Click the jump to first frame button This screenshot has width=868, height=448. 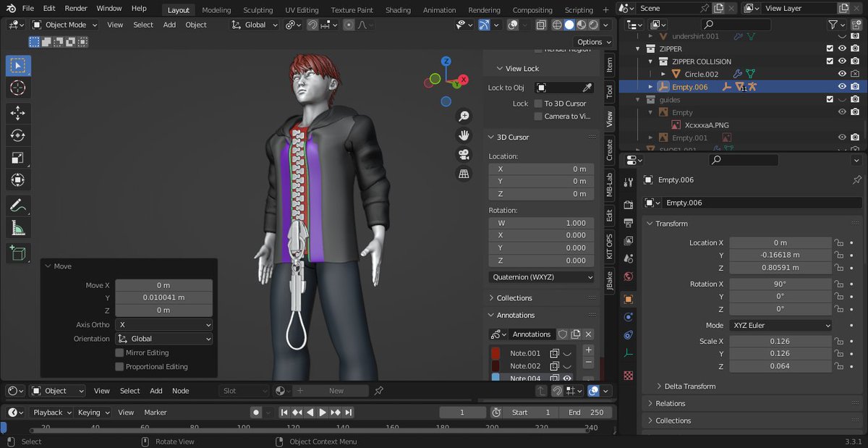[284, 413]
